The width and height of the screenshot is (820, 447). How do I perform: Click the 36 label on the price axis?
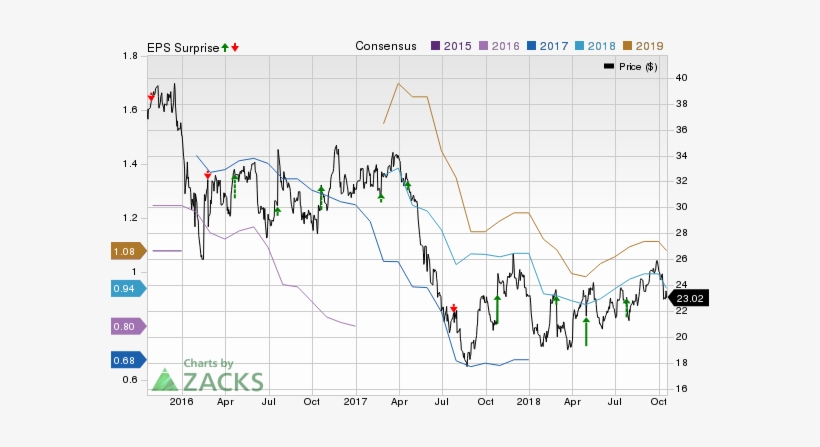coord(681,130)
